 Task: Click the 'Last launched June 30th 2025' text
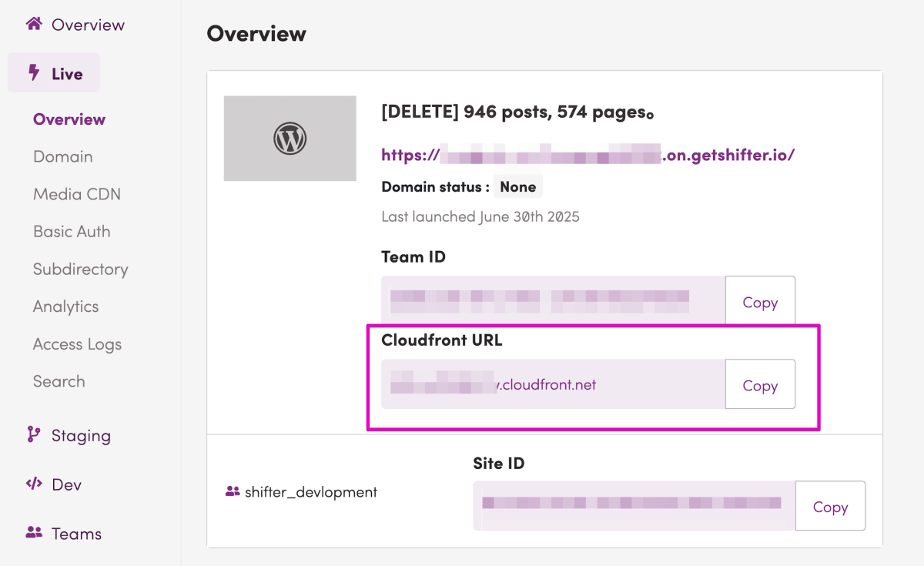pos(480,216)
